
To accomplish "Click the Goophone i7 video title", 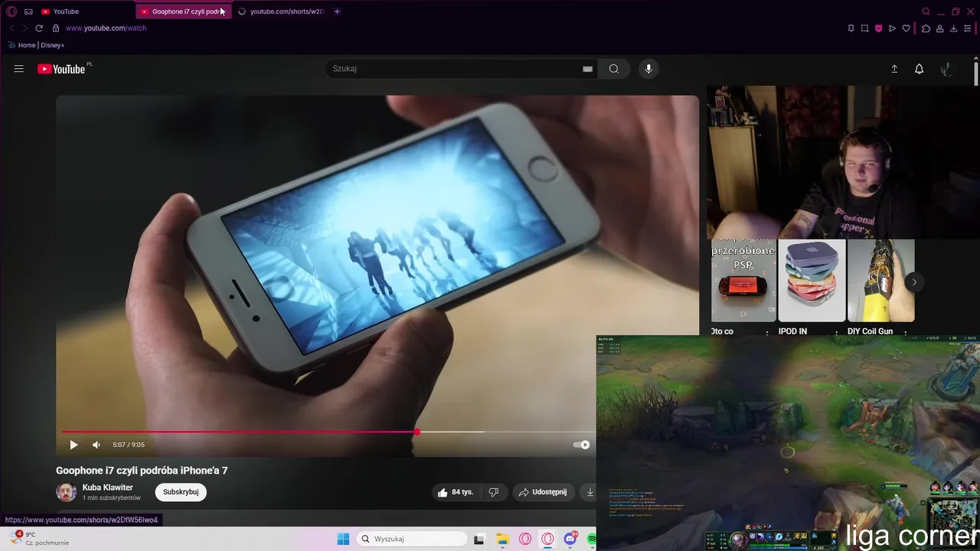I will click(x=142, y=471).
